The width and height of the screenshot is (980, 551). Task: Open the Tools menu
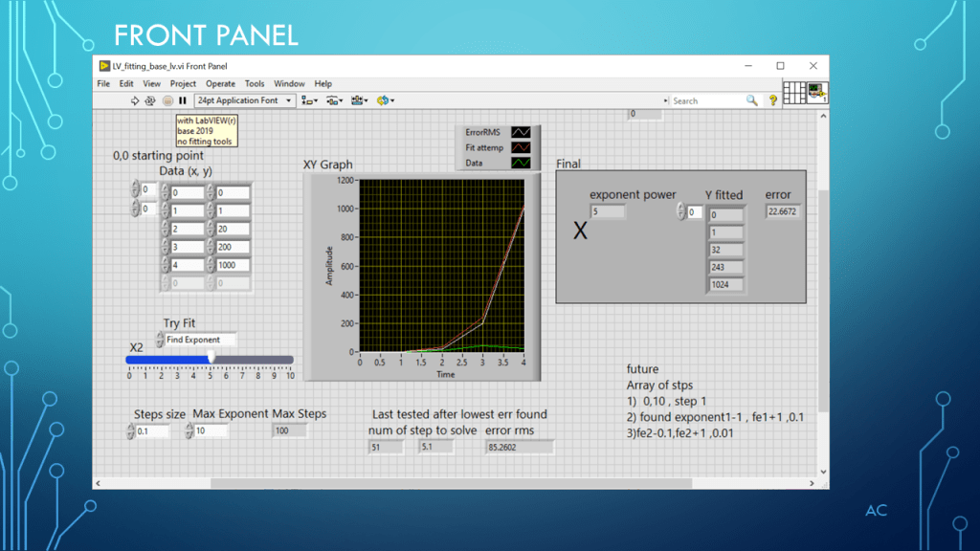pyautogui.click(x=255, y=84)
